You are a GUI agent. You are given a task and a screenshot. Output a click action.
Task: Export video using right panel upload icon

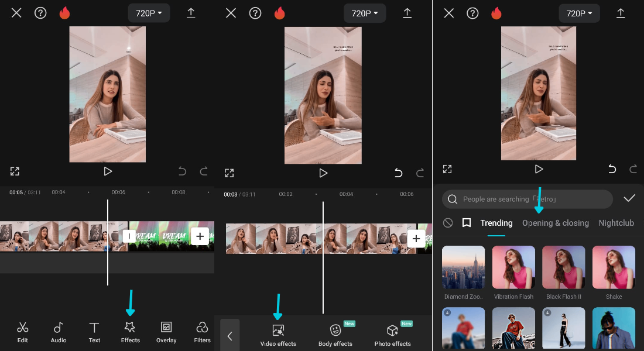(x=621, y=13)
